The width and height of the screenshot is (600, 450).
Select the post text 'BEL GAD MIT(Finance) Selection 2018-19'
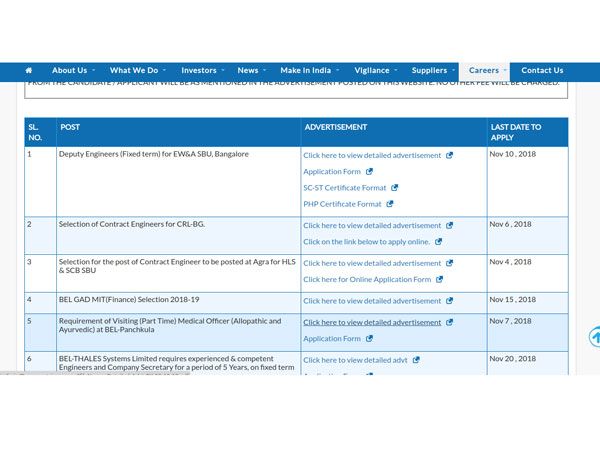click(129, 299)
